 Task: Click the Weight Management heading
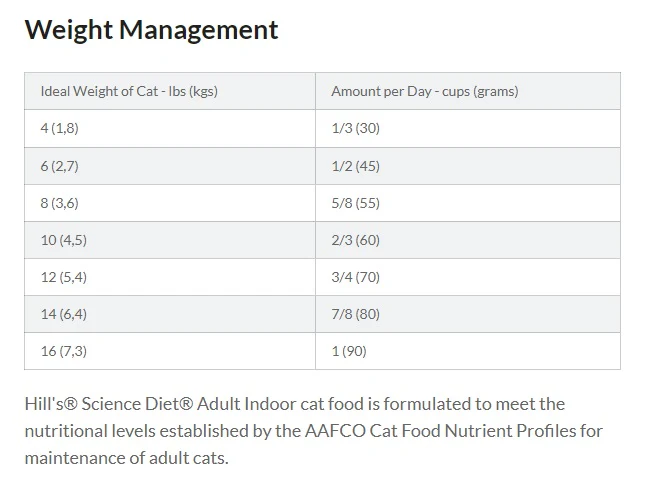point(151,30)
